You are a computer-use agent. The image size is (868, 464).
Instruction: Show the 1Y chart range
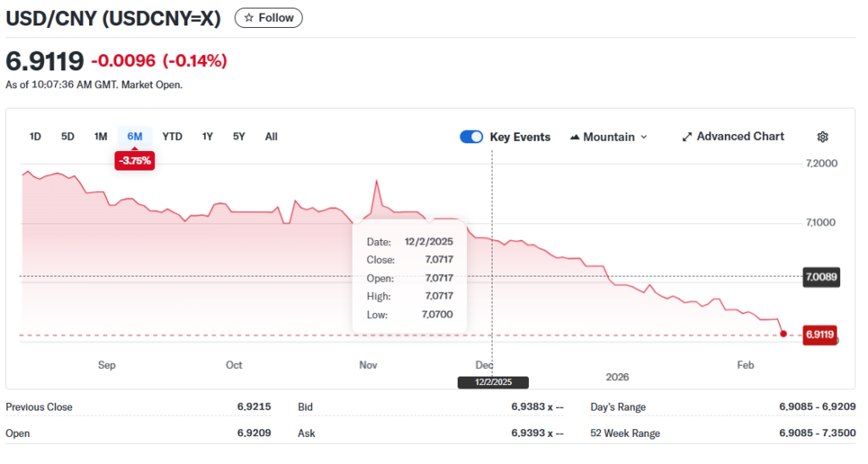(x=207, y=137)
